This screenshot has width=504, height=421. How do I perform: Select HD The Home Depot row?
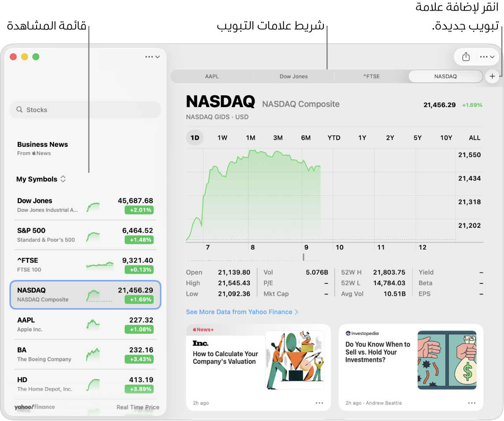pos(85,384)
